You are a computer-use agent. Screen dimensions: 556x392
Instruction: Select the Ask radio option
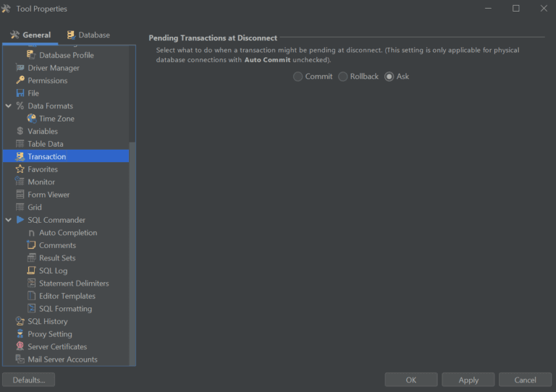389,77
